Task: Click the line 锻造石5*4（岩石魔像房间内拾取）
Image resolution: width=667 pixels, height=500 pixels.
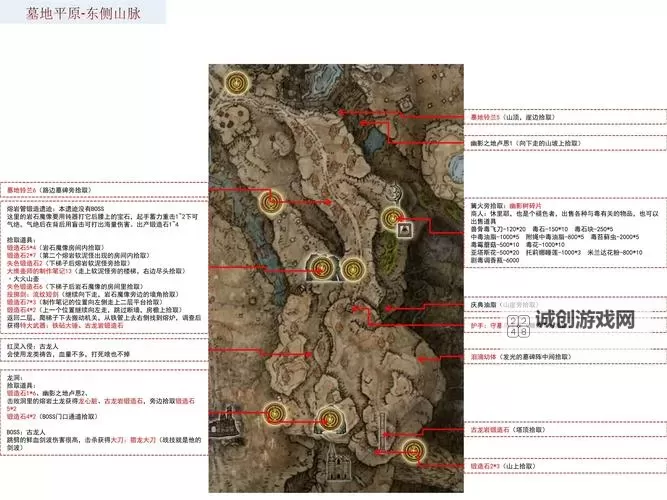Action: [x=55, y=248]
